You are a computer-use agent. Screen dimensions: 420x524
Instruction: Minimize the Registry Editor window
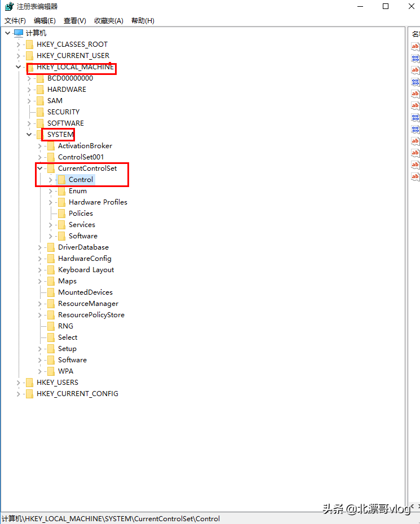pyautogui.click(x=360, y=6)
